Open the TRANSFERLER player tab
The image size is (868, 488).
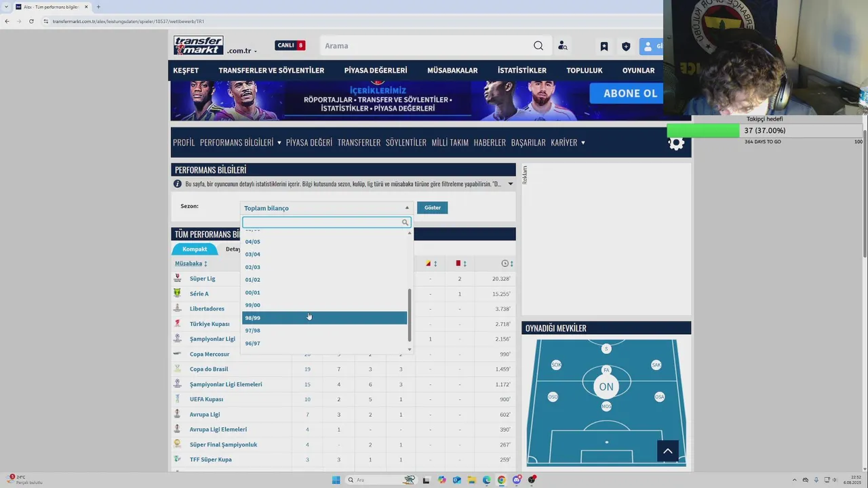(x=359, y=142)
